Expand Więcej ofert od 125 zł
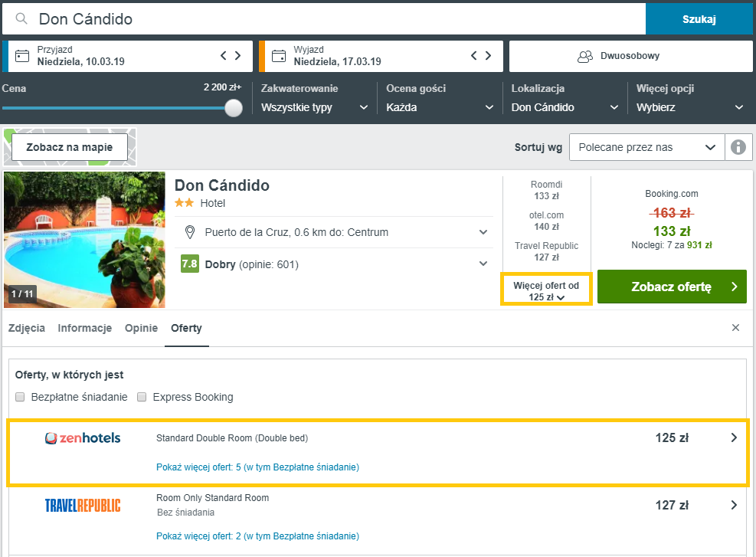Viewport: 756px width, 557px height. 546,291
